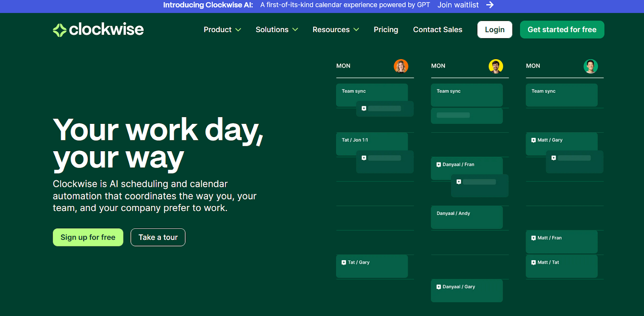Open the Resources menu
The image size is (644, 316).
(x=336, y=30)
